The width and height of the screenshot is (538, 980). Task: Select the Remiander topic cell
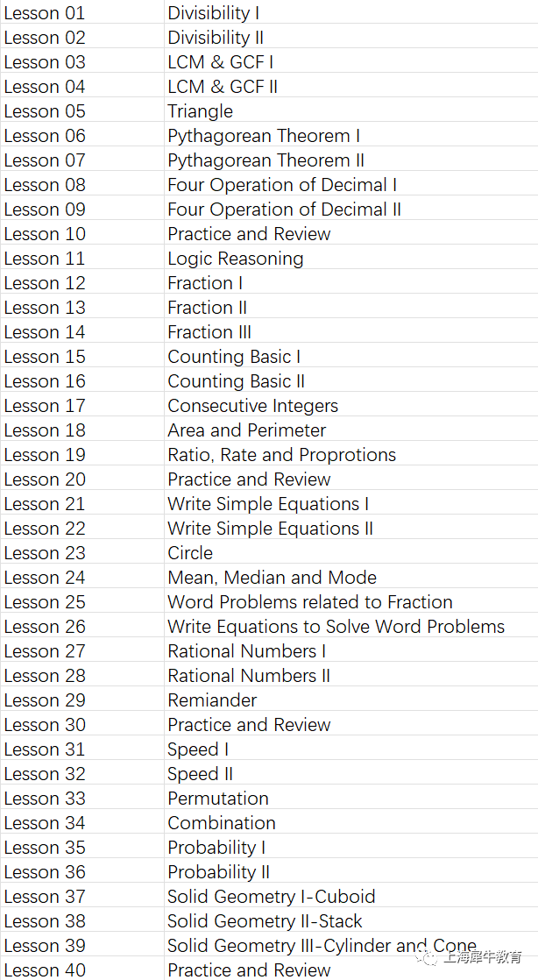(x=351, y=699)
